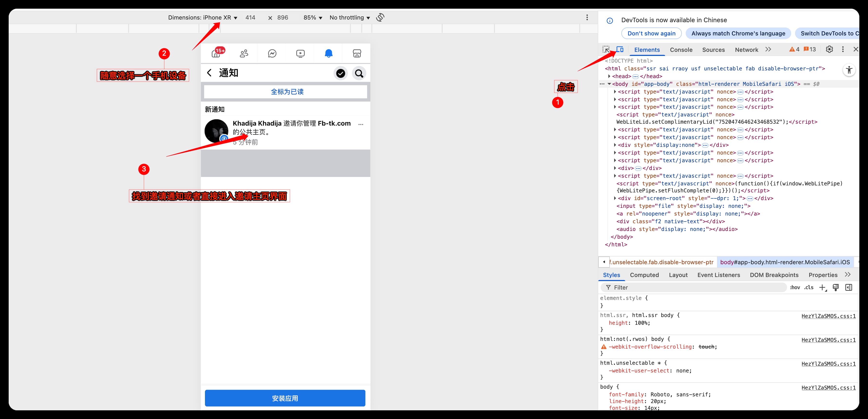
Task: Toggle :hov element state
Action: pos(795,287)
